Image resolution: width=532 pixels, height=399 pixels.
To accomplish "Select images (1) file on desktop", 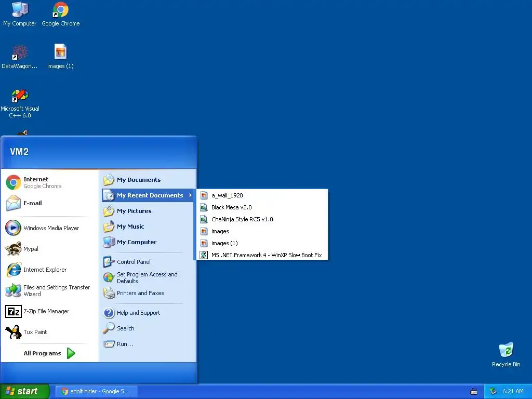I will point(60,57).
